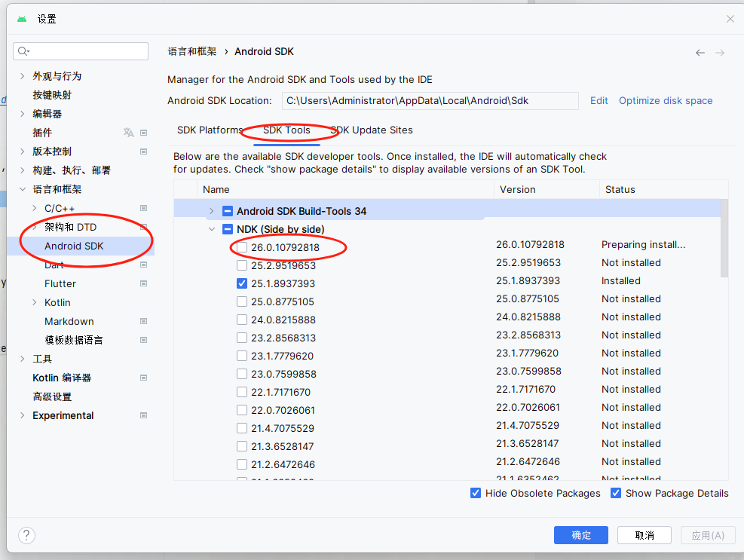Click the back navigation arrow icon
The image size is (744, 560).
click(700, 53)
